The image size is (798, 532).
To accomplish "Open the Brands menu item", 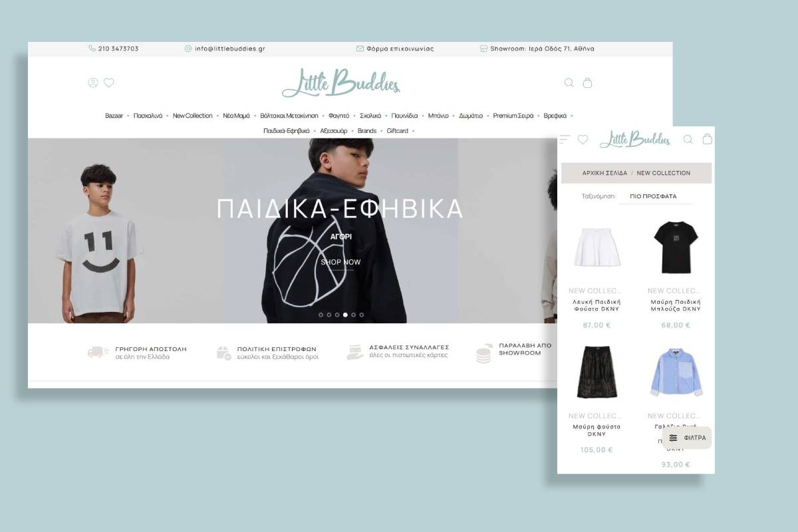I will (367, 131).
